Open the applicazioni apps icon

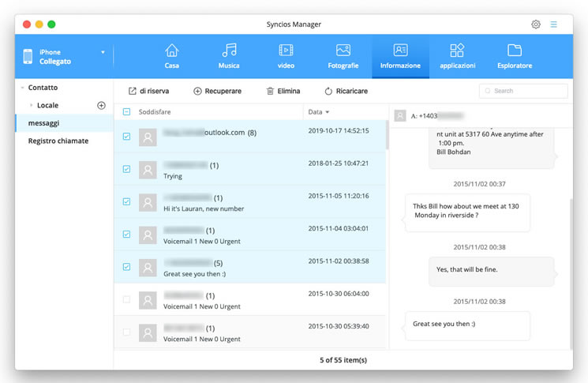click(457, 51)
